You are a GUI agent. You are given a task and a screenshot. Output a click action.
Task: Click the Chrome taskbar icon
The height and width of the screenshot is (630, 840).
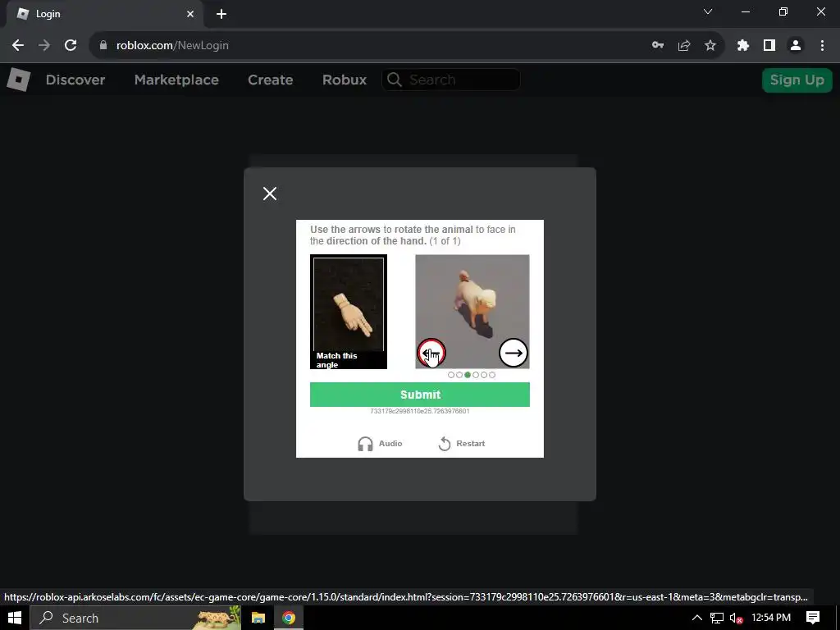click(289, 618)
